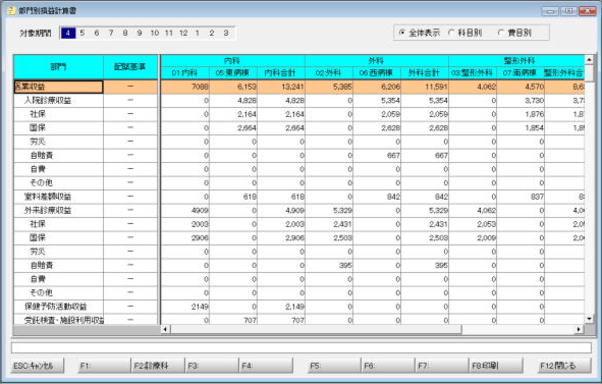Screen dimensions: 602x384
Task: Click the horizontal scrollbar left arrow
Action: [165, 329]
